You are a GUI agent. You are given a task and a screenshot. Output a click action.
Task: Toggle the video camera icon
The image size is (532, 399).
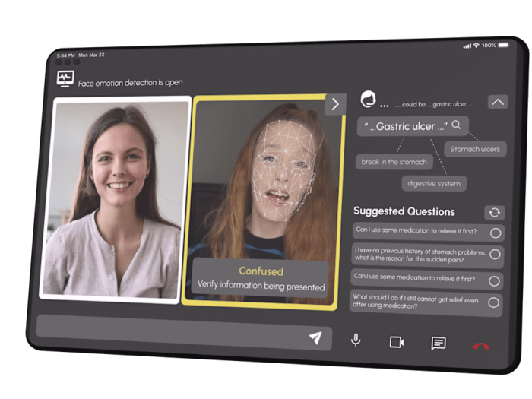(x=397, y=342)
